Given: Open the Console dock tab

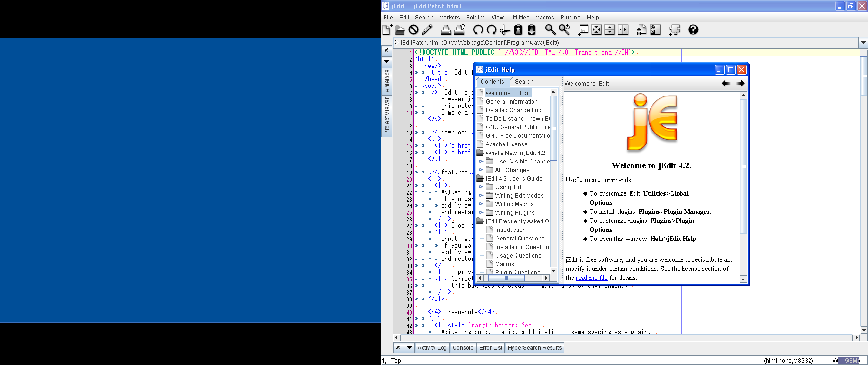Looking at the screenshot, I should (463, 348).
